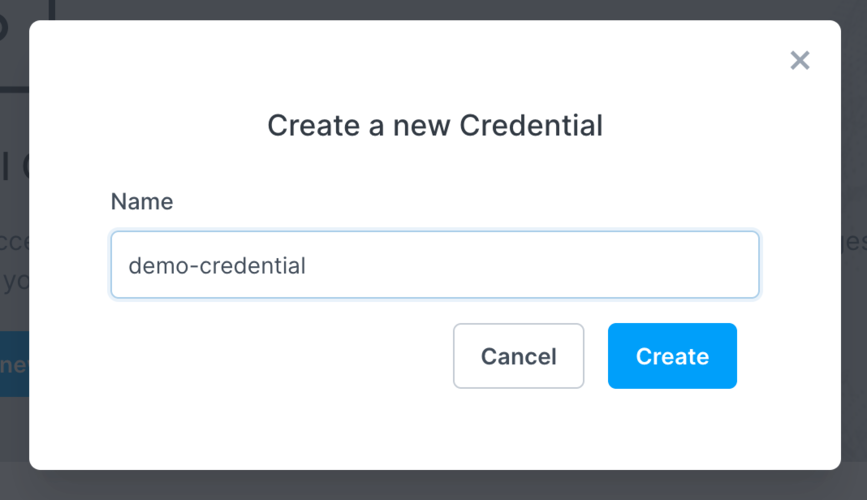Screen dimensions: 867x500
Task: Click the X icon in dialog corner
Action: coord(799,60)
